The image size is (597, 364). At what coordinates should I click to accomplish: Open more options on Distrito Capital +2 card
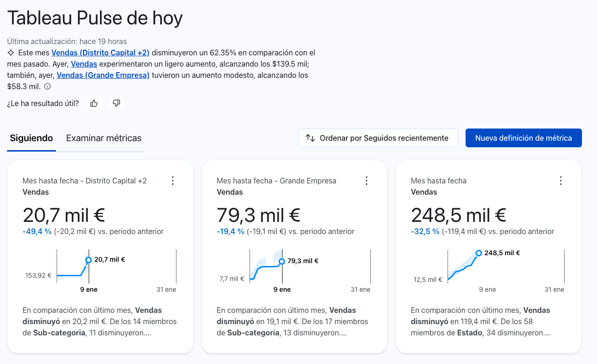pos(173,181)
